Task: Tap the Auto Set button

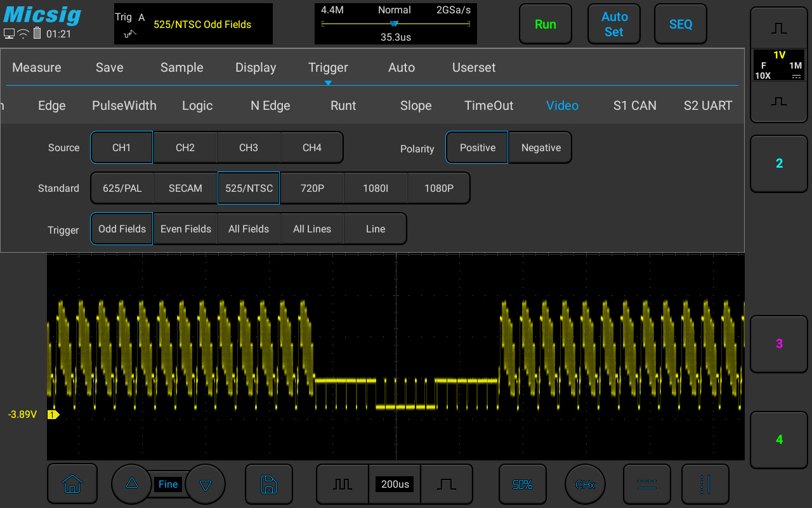Action: click(x=614, y=24)
